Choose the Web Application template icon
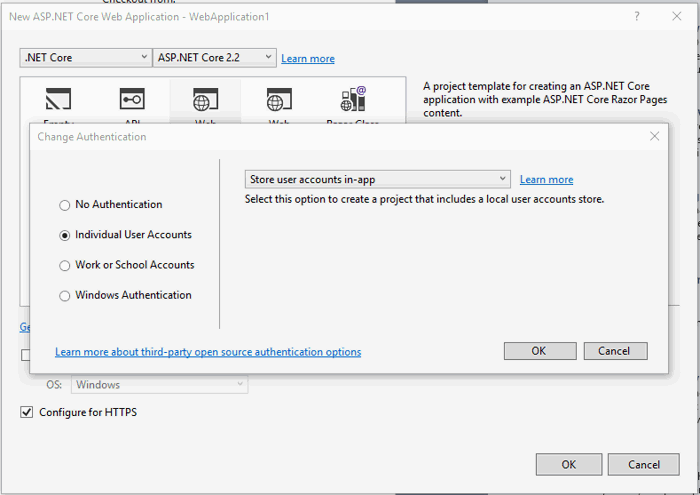Screen dimensions: 700x495 (205, 101)
